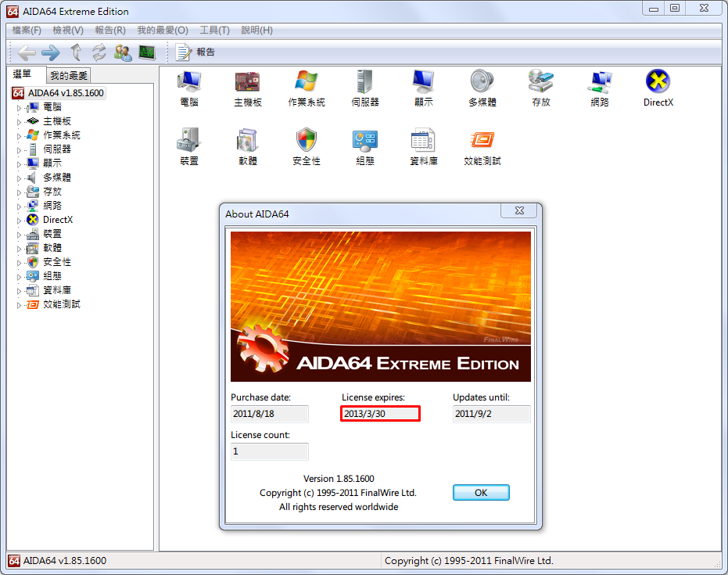Open the 軟體 software icon in main pane
This screenshot has height=575, width=728.
[x=247, y=147]
